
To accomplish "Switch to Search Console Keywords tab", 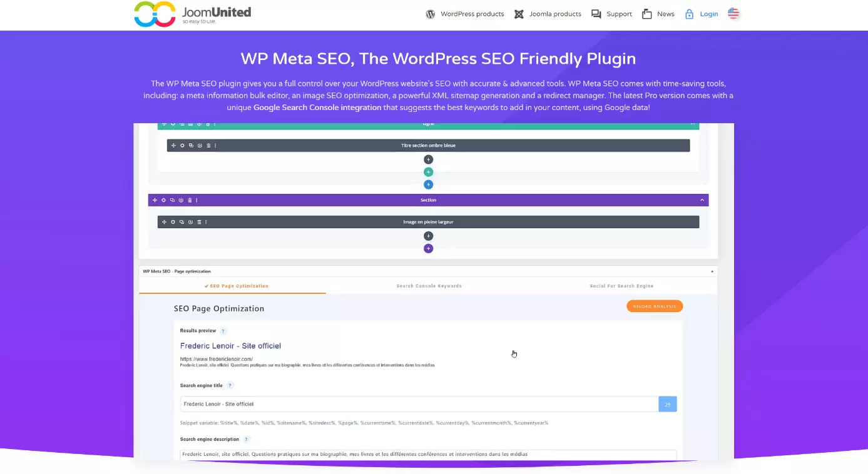I will [x=429, y=286].
